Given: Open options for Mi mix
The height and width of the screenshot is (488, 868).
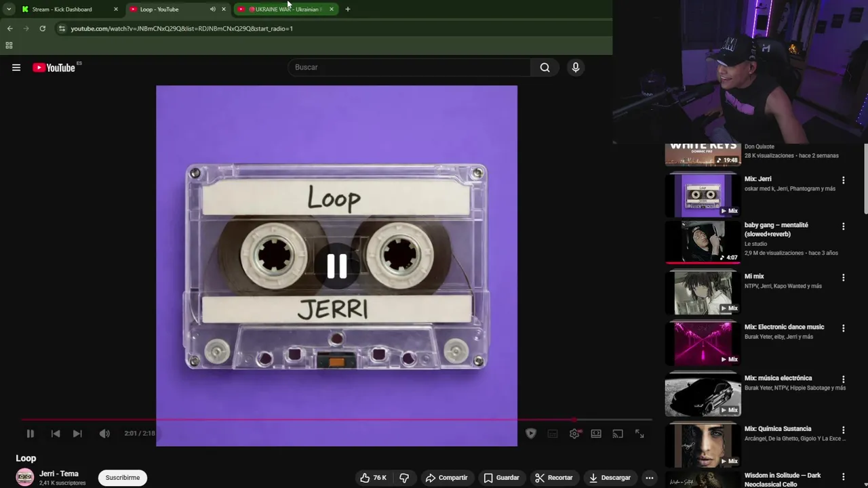Looking at the screenshot, I should pos(843,277).
